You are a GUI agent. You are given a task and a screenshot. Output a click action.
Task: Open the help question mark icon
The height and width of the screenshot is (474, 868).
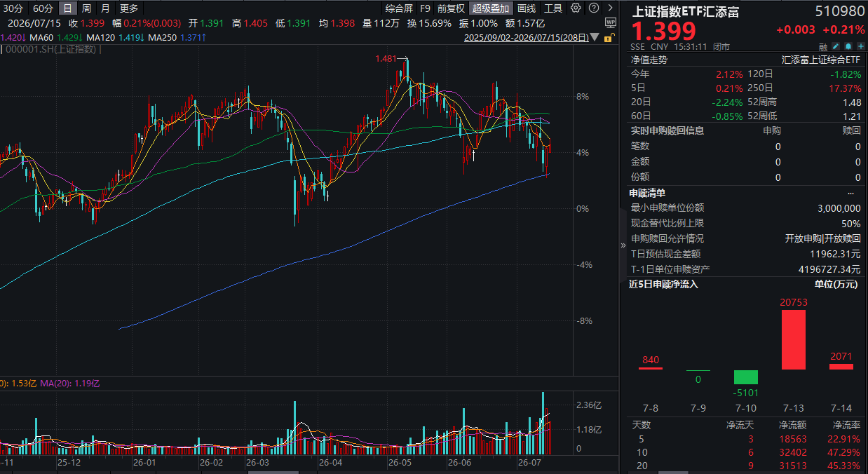tap(594, 8)
